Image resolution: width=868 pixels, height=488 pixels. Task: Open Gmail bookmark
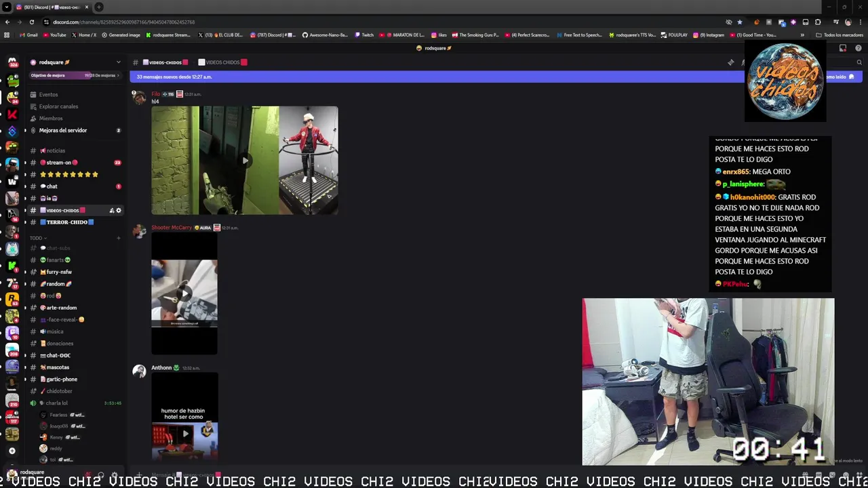tap(28, 35)
